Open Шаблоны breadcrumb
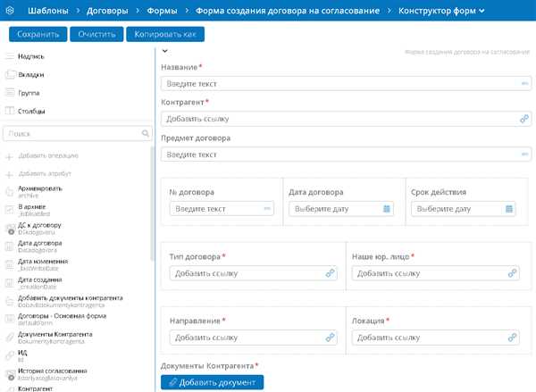 point(48,11)
